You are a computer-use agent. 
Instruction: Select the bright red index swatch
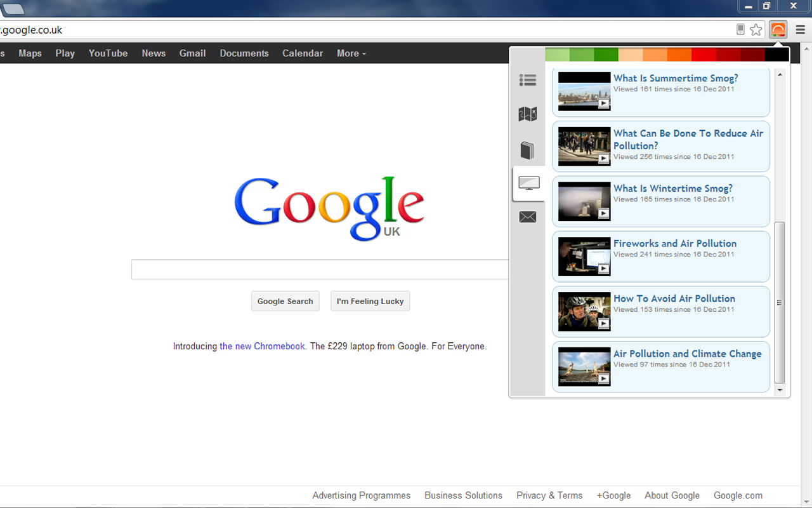[704, 55]
